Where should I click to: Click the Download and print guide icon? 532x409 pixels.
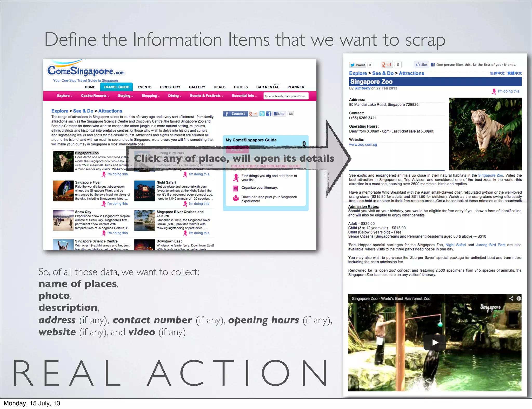pyautogui.click(x=236, y=198)
